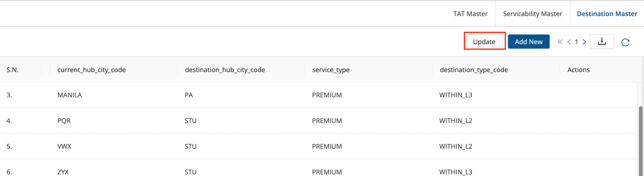644x176 pixels.
Task: Click the VWX hub city cell
Action: pos(64,146)
